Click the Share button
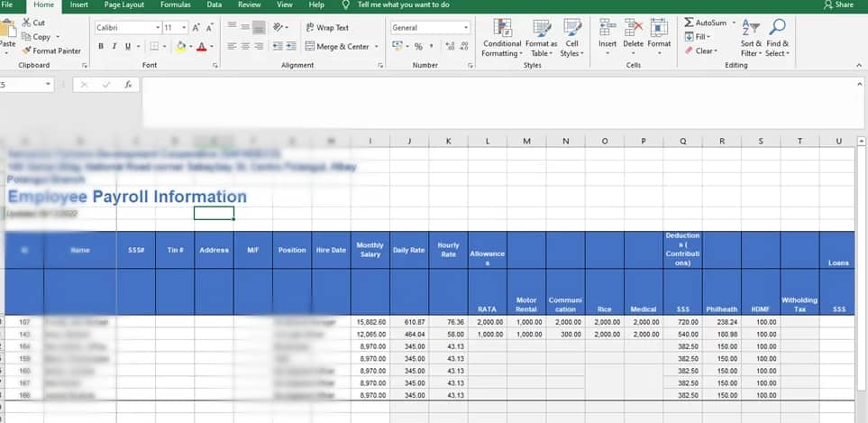868x423 pixels. (838, 5)
